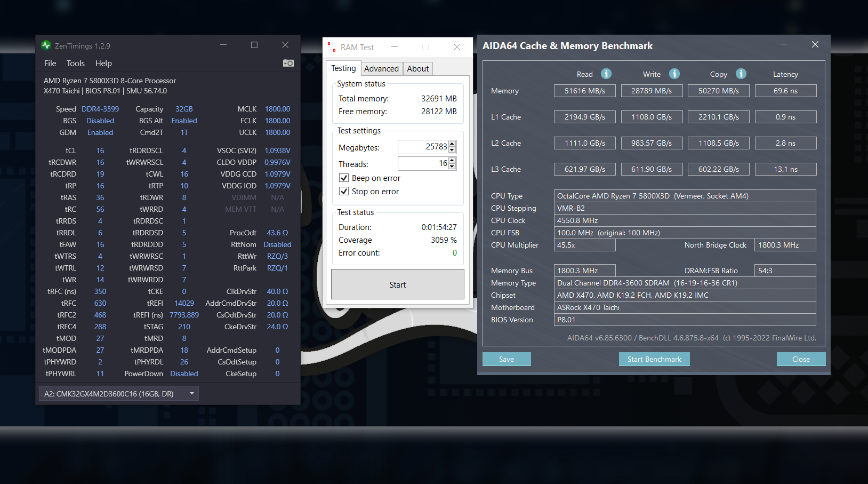Click the Motherboard value ASRock X470 Taichi
868x484 pixels.
(685, 307)
